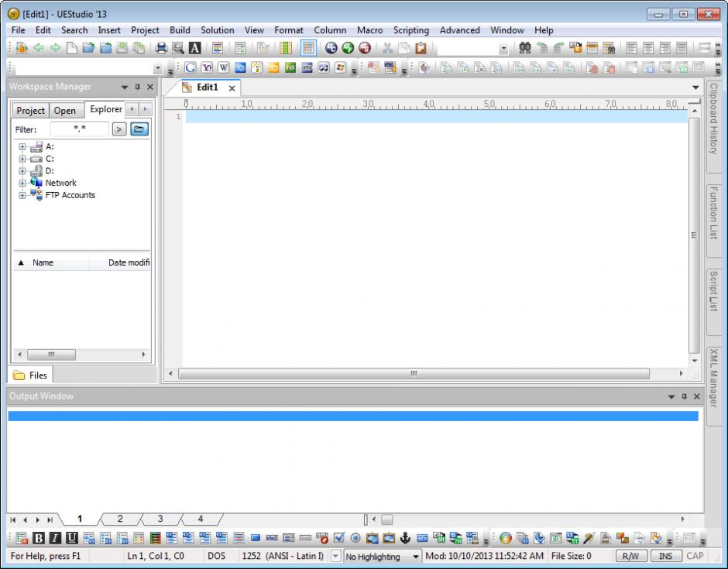Select the Edit1 document tab
This screenshot has width=728, height=569.
point(207,87)
